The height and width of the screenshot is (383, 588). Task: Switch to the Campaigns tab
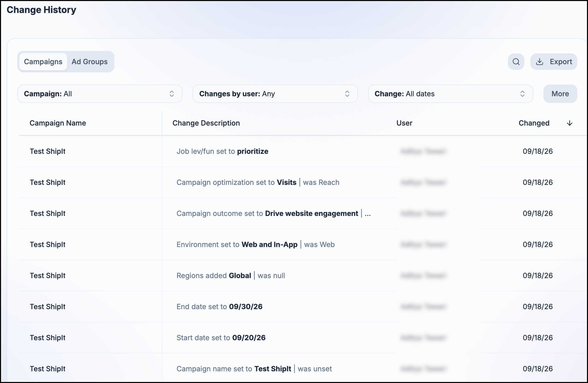[x=43, y=62]
